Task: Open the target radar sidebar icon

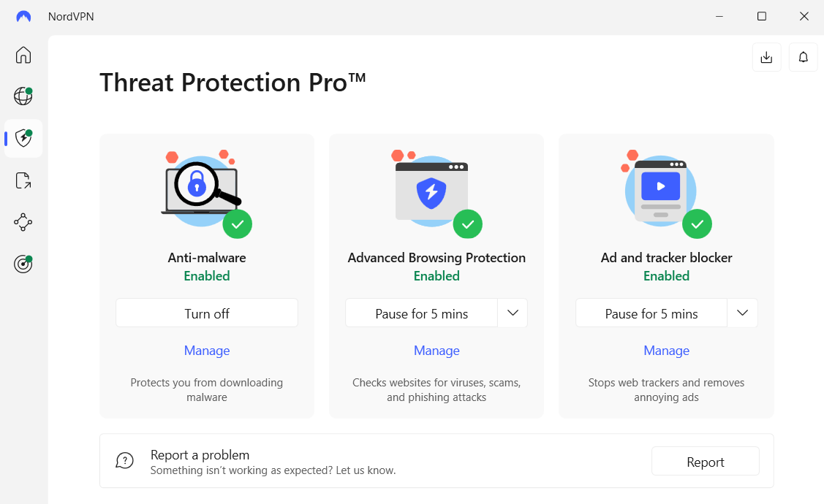Action: click(x=23, y=264)
